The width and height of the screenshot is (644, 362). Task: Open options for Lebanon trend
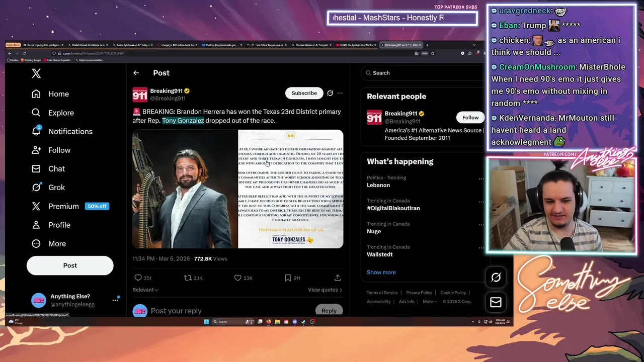[481, 179]
